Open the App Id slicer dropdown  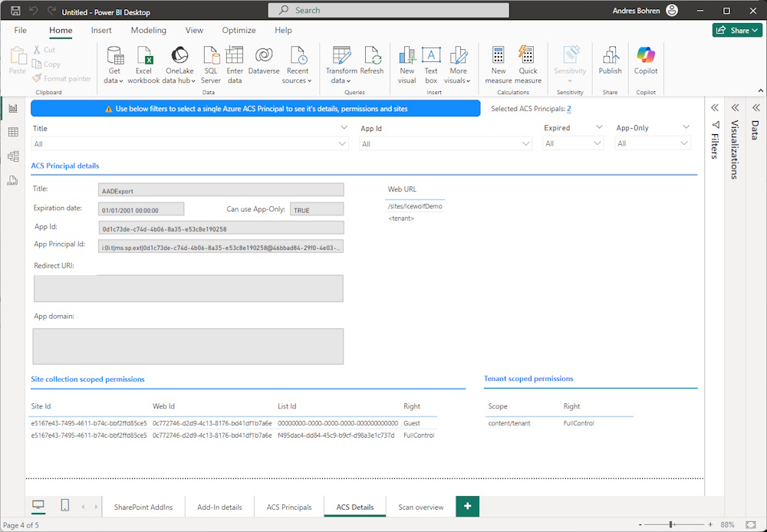tap(525, 144)
